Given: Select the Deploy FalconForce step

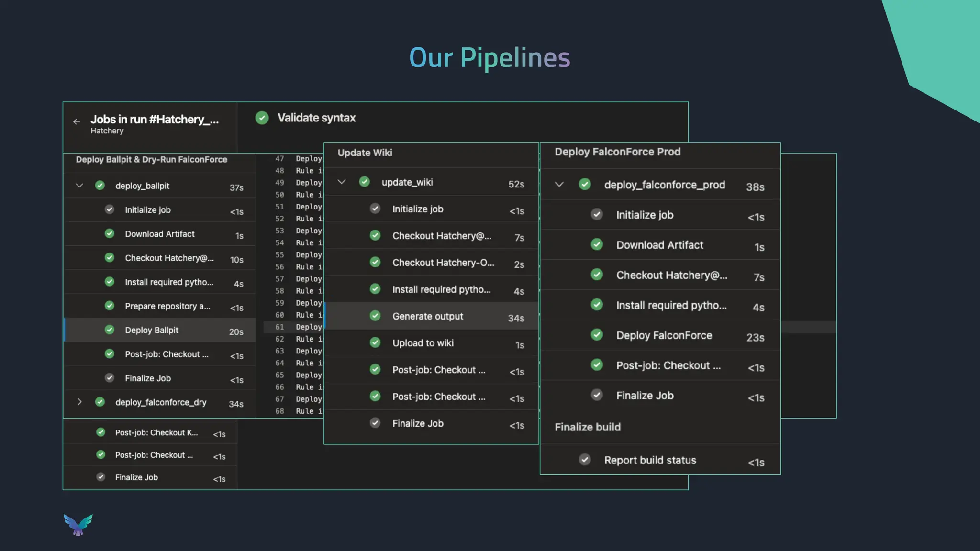Looking at the screenshot, I should coord(664,335).
